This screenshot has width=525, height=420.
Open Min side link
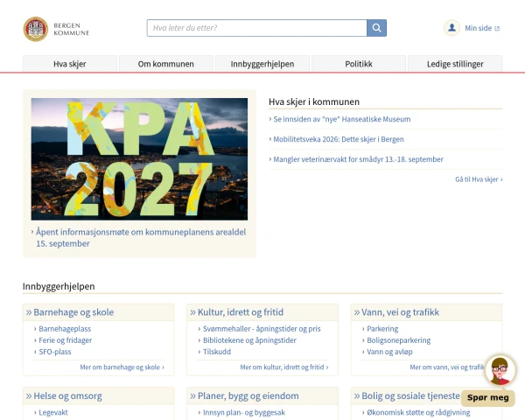[482, 28]
